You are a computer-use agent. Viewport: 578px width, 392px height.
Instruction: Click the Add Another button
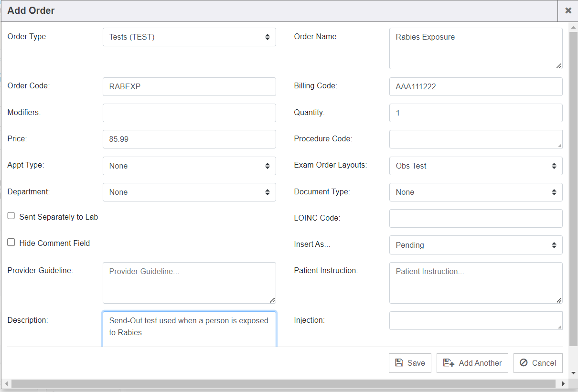click(x=472, y=363)
